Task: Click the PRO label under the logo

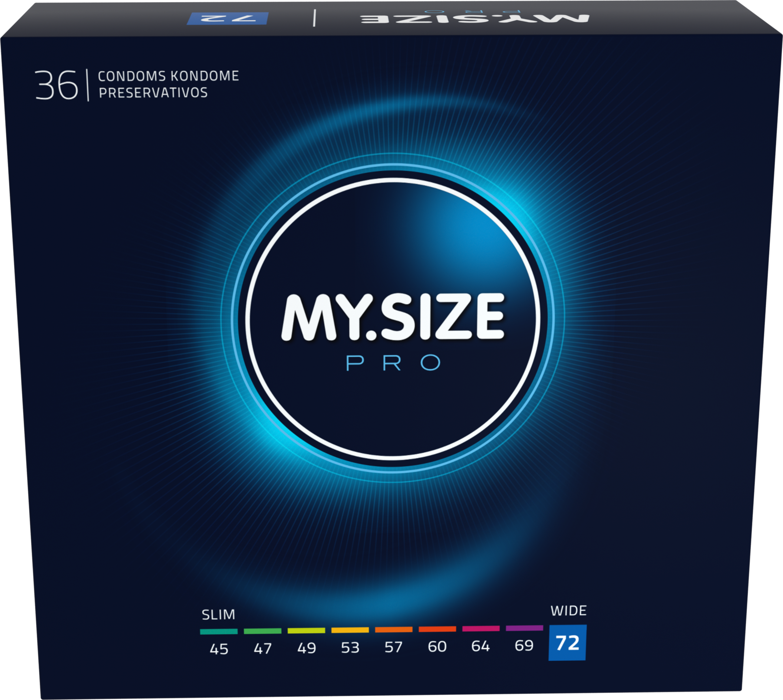Action: (393, 363)
